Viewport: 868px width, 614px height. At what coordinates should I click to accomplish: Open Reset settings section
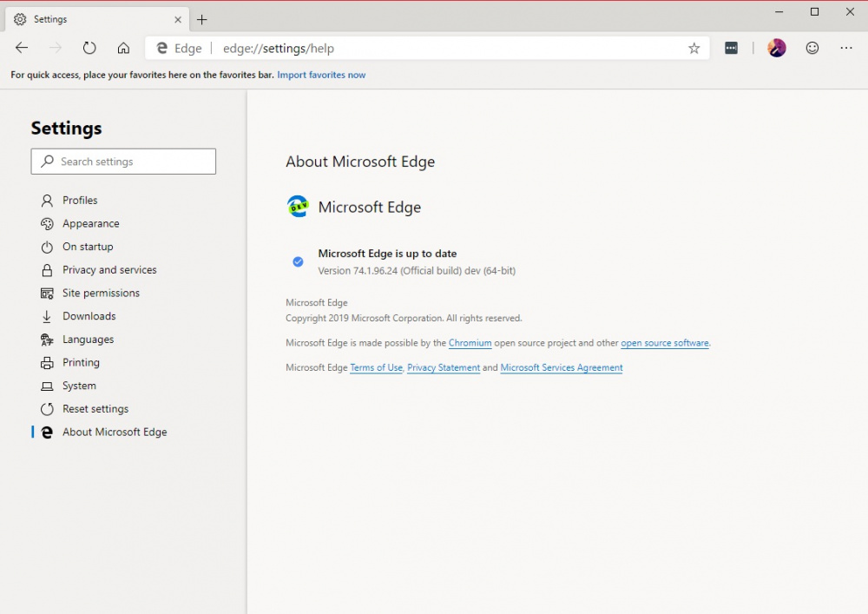click(95, 409)
